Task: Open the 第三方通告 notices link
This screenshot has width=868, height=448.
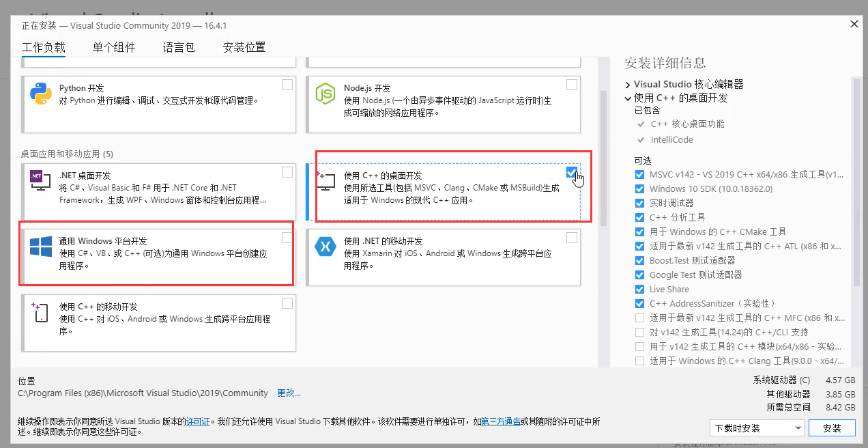Action: tap(501, 421)
